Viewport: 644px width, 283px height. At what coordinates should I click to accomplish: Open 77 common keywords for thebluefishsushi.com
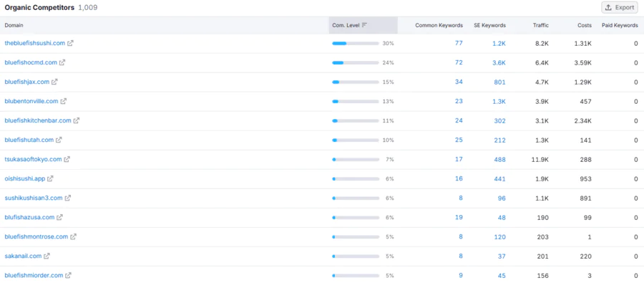point(459,43)
